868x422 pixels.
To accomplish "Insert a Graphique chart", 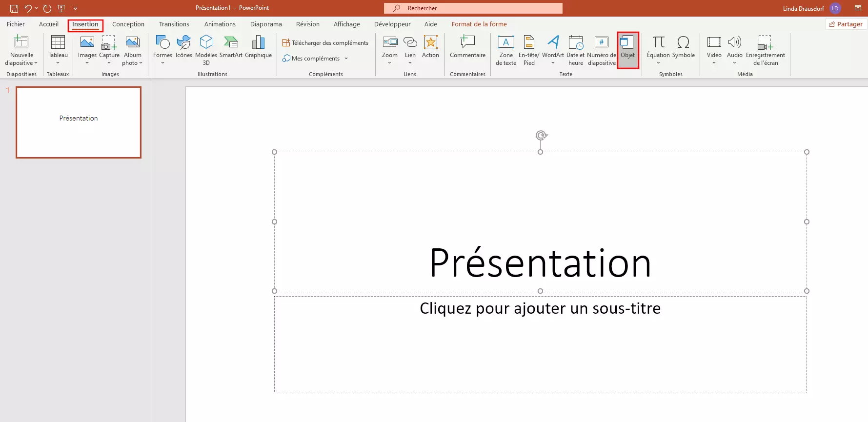I will click(x=259, y=46).
